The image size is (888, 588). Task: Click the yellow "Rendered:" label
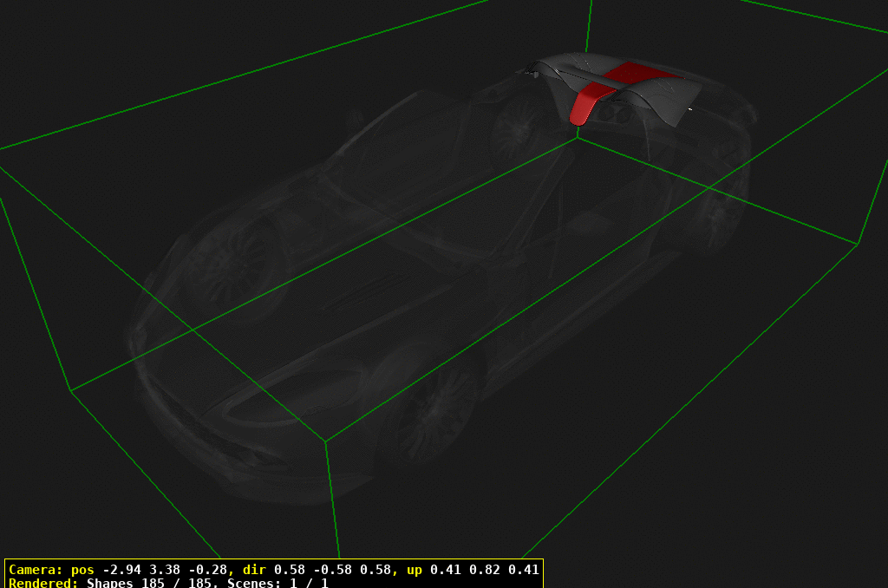click(x=44, y=583)
